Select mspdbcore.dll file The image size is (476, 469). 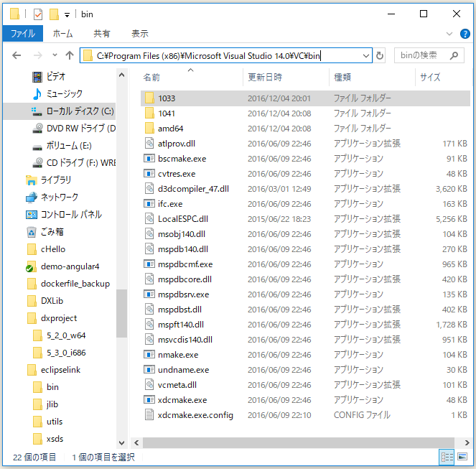(305, 279)
